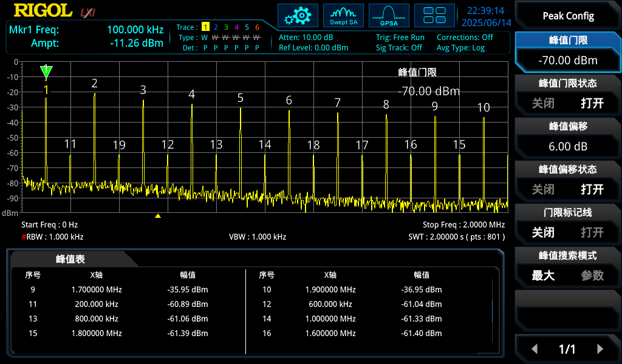Screen dimensions: 622x364
Task: Click Ref Level: 0.00 dBm setting
Action: (313, 47)
